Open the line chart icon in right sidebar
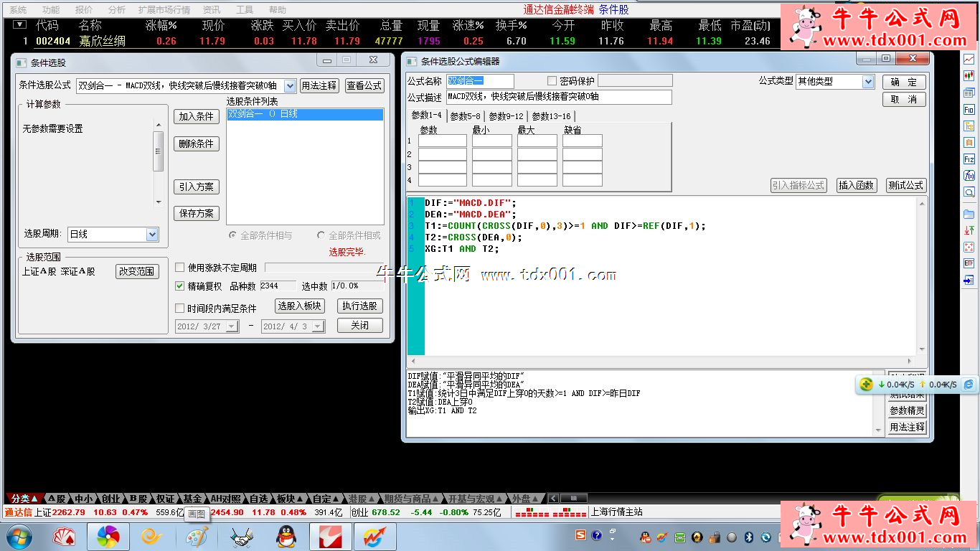 [x=969, y=59]
